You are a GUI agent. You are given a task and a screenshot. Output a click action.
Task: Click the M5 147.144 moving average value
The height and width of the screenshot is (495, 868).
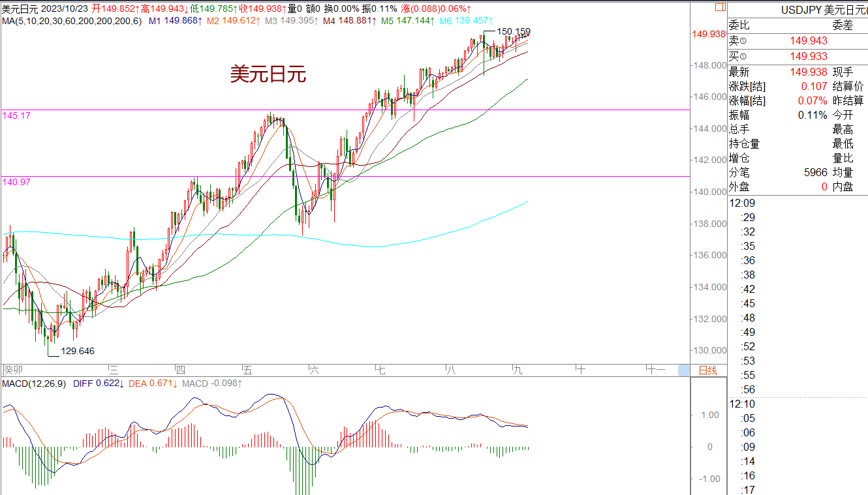coord(407,21)
